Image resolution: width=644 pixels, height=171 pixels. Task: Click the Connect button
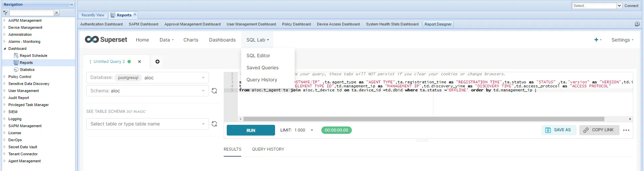(631, 6)
